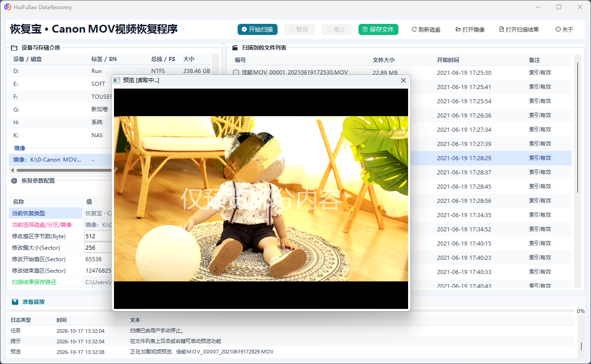Screen dimensions: 591x364
Task: Click the preview window title icon
Action: pos(117,80)
